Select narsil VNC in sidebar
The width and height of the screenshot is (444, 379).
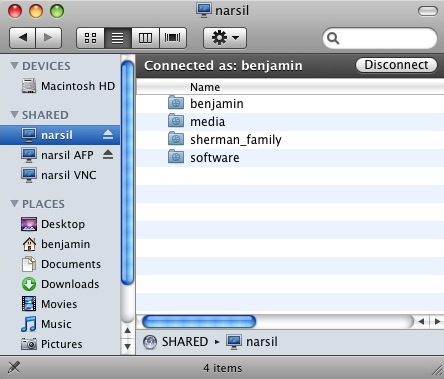tap(60, 175)
